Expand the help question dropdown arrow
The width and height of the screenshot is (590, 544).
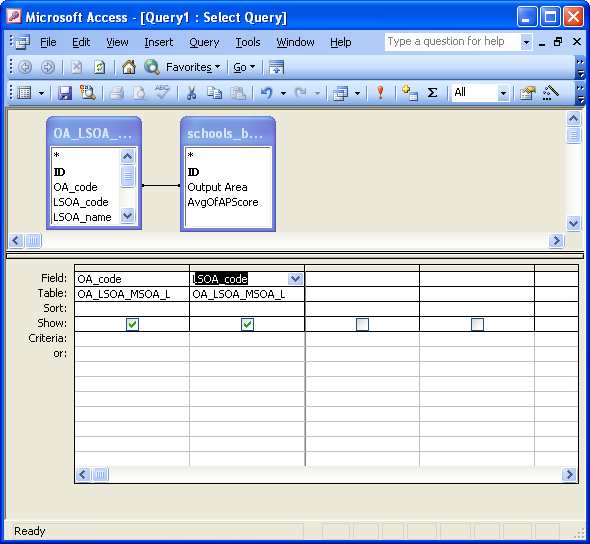click(526, 42)
